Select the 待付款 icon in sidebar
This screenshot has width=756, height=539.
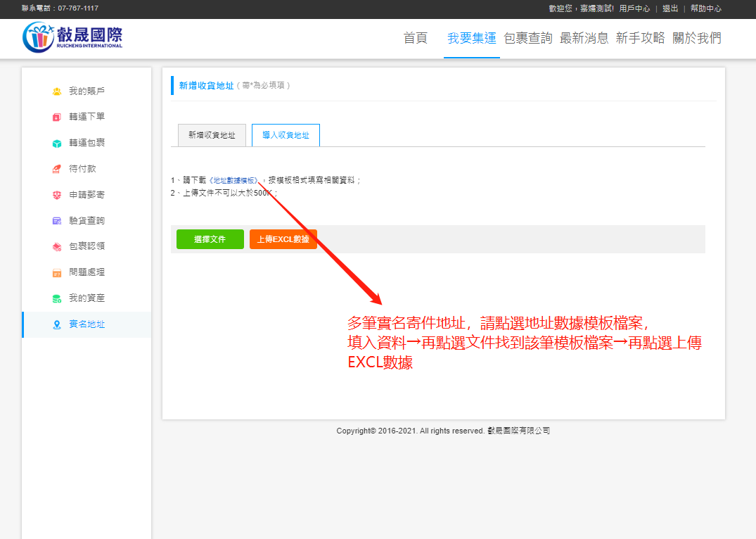[57, 169]
